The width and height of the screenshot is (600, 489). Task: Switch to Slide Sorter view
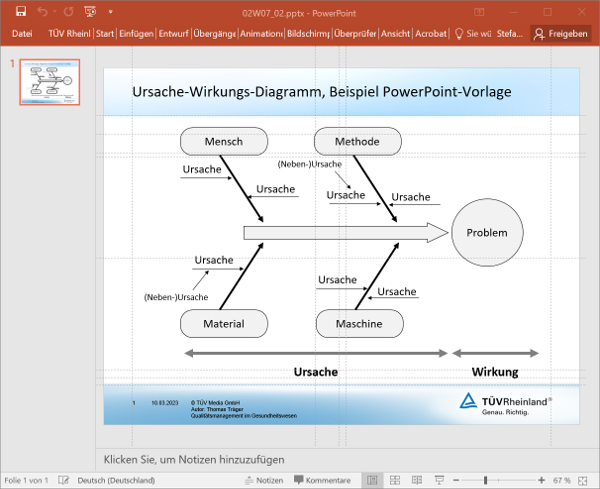click(394, 480)
